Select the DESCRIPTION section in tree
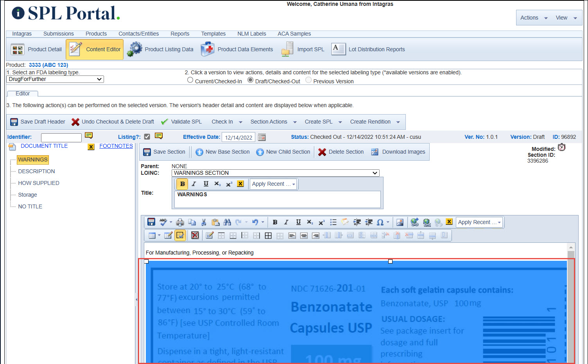This screenshot has width=588, height=364. click(36, 171)
